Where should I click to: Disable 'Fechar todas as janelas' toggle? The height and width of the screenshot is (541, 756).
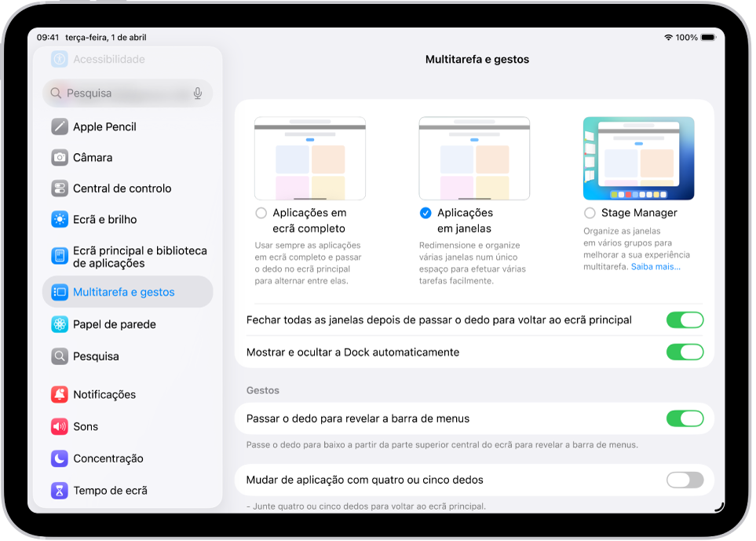pyautogui.click(x=685, y=320)
